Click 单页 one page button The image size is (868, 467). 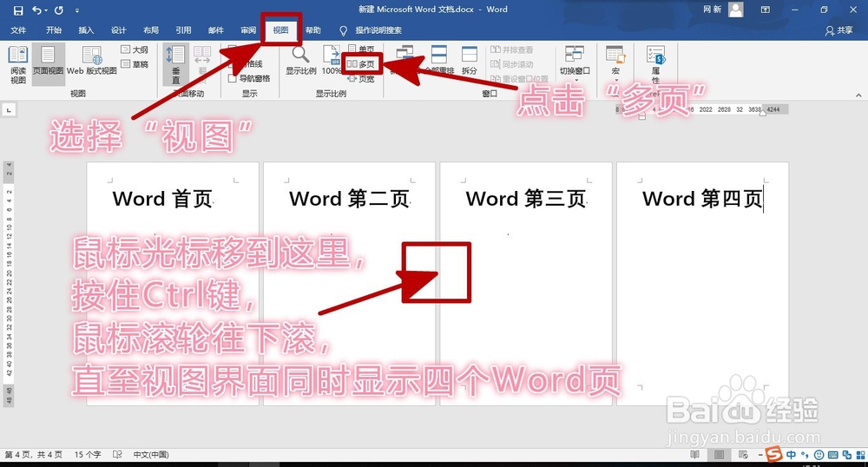[x=361, y=49]
